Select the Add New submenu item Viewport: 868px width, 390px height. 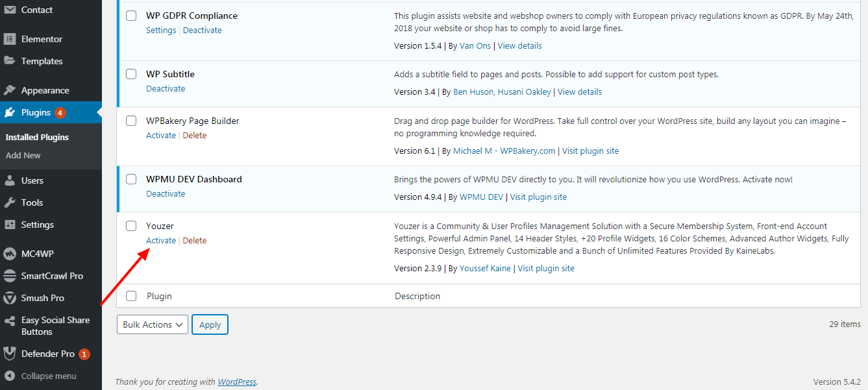23,155
